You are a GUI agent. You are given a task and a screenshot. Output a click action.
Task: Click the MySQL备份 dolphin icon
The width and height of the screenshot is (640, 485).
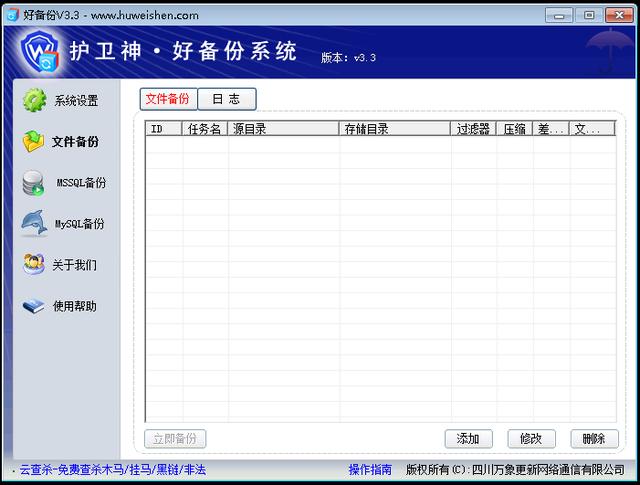point(34,223)
